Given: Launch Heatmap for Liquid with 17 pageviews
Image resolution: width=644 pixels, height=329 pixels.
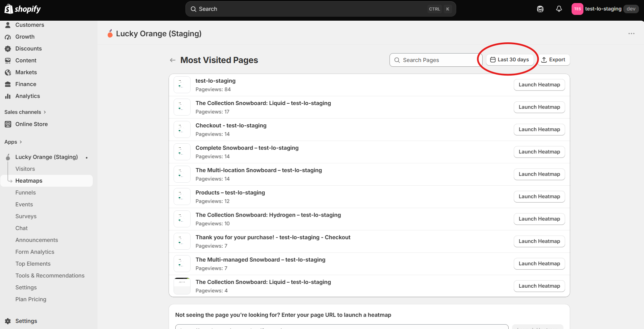Looking at the screenshot, I should point(539,107).
